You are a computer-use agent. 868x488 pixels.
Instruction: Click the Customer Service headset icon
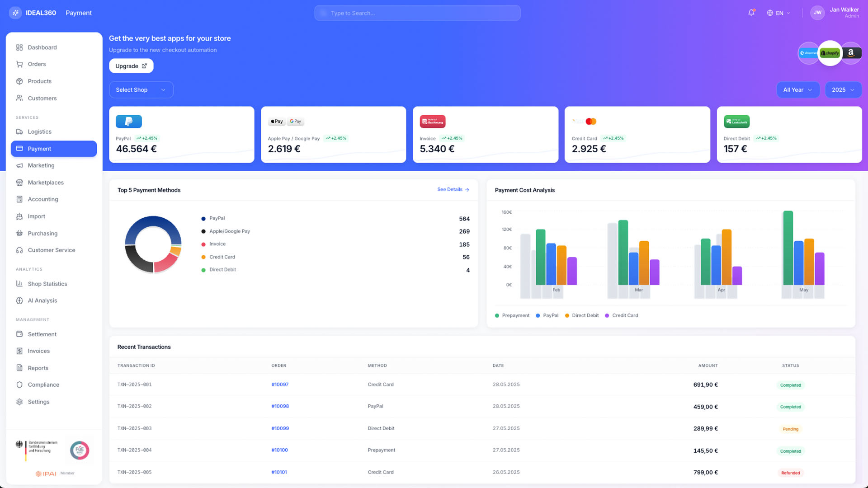click(x=19, y=250)
